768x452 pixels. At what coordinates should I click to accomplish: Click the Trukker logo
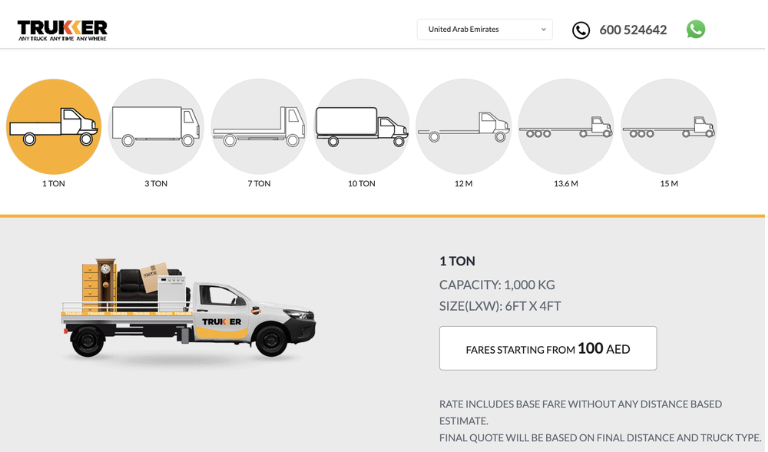pyautogui.click(x=62, y=29)
